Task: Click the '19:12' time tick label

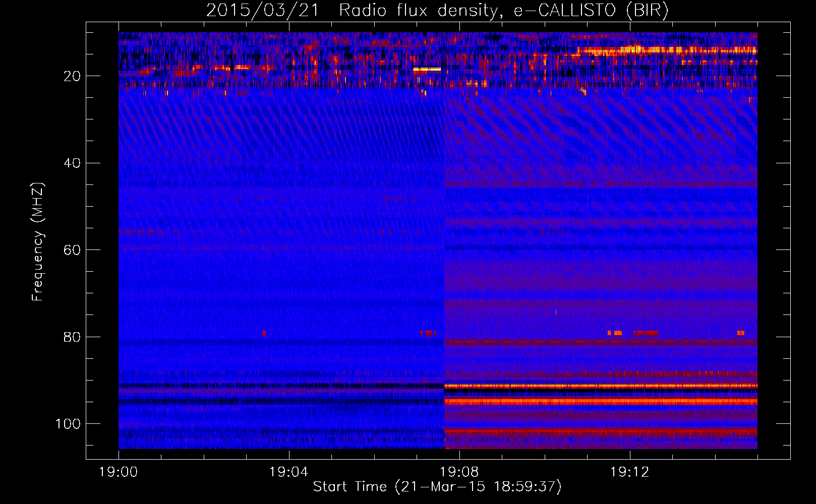Action: [630, 472]
